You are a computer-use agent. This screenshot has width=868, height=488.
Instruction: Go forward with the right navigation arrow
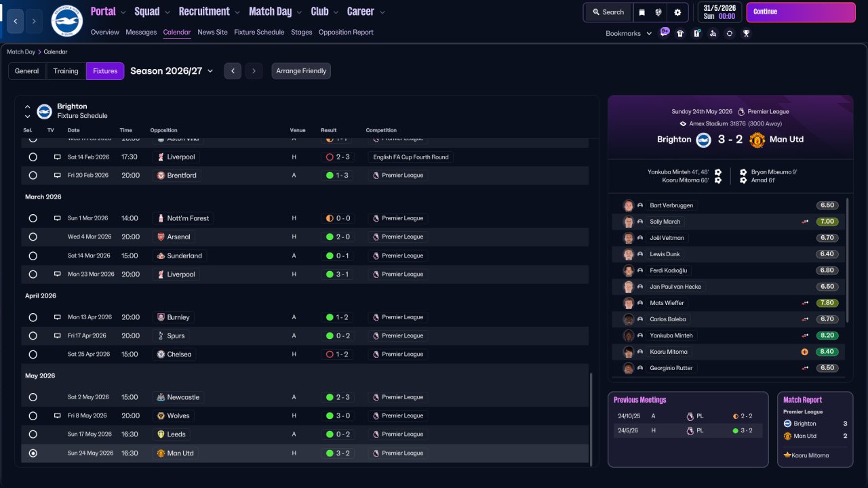(x=34, y=21)
